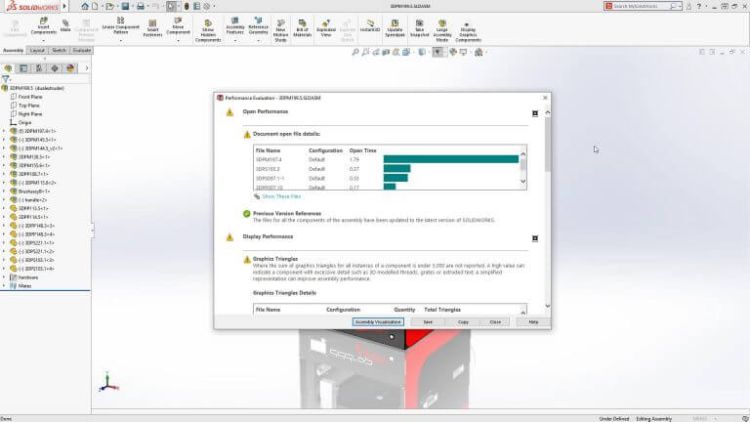
Task: Select the Mate tool in ribbon
Action: 66,25
